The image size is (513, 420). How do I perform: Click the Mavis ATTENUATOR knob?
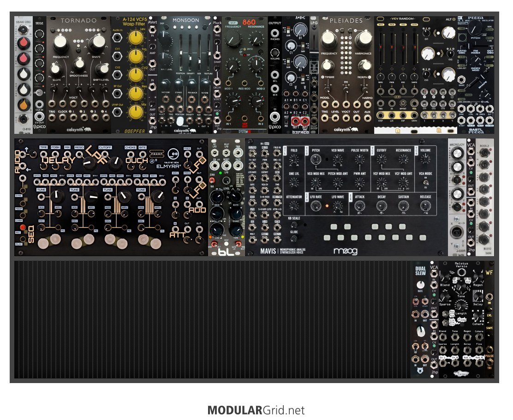[x=294, y=206]
